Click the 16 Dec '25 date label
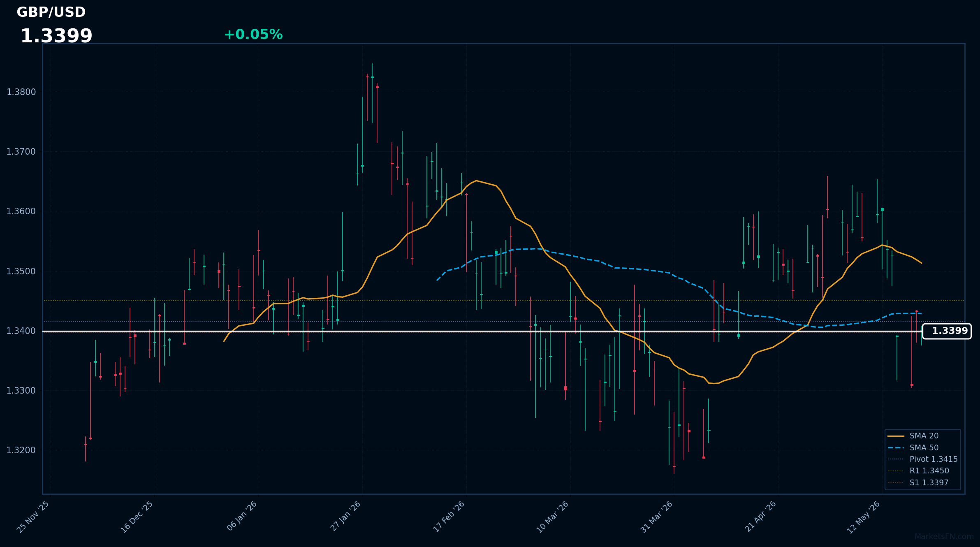980x547 pixels. pyautogui.click(x=137, y=517)
